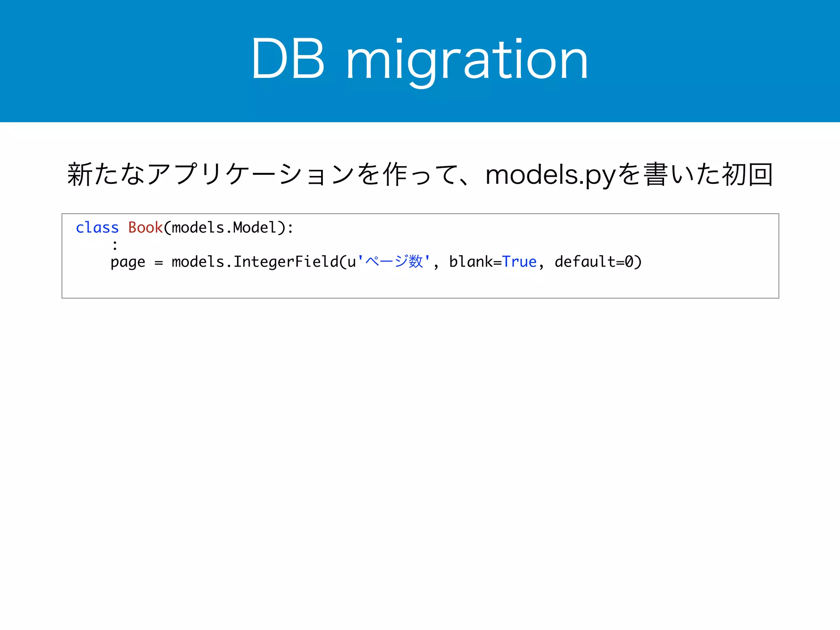Click 'models.IntegerField' in the code line
Viewport: 840px width, 630px height.
(256, 262)
